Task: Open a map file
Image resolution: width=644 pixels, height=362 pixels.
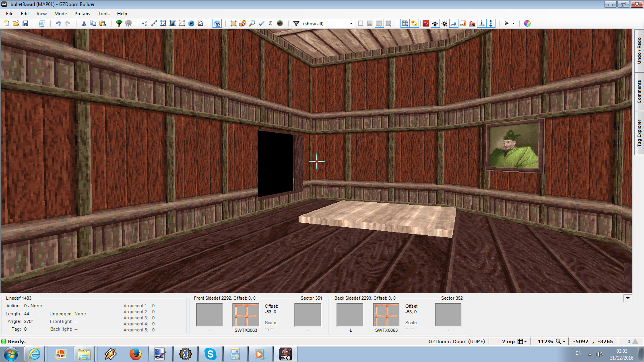Action: pos(16,23)
